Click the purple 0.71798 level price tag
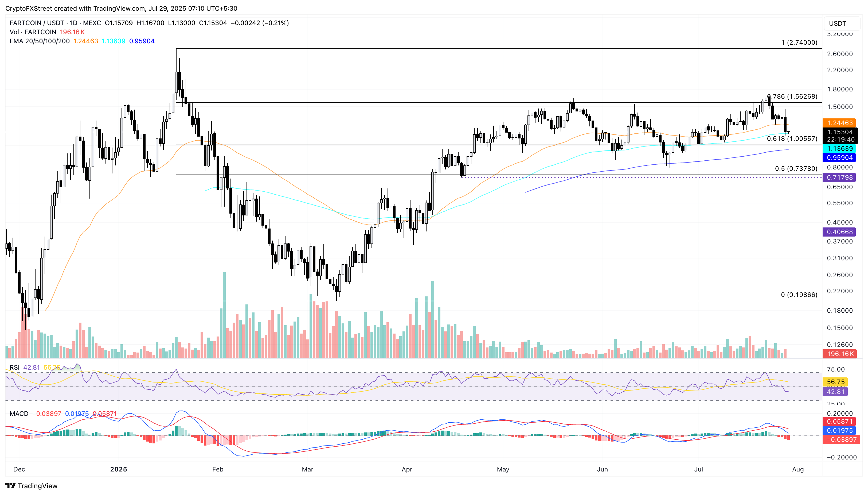868x495 pixels. tap(839, 177)
